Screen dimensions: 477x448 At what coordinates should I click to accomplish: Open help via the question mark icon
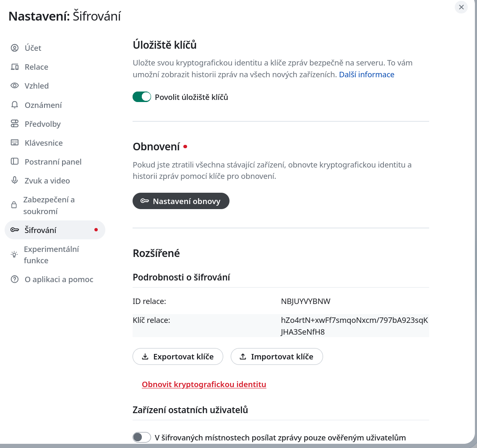click(x=15, y=279)
